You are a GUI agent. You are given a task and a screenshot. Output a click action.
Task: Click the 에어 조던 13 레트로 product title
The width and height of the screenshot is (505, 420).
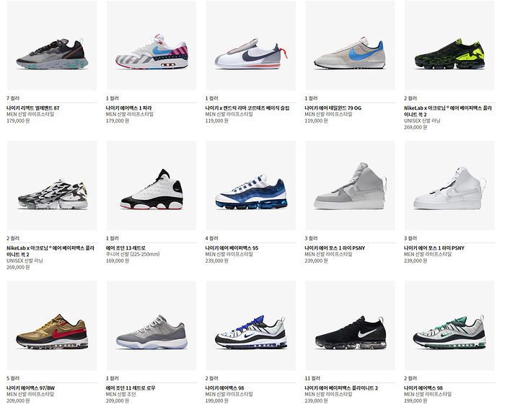[126, 248]
